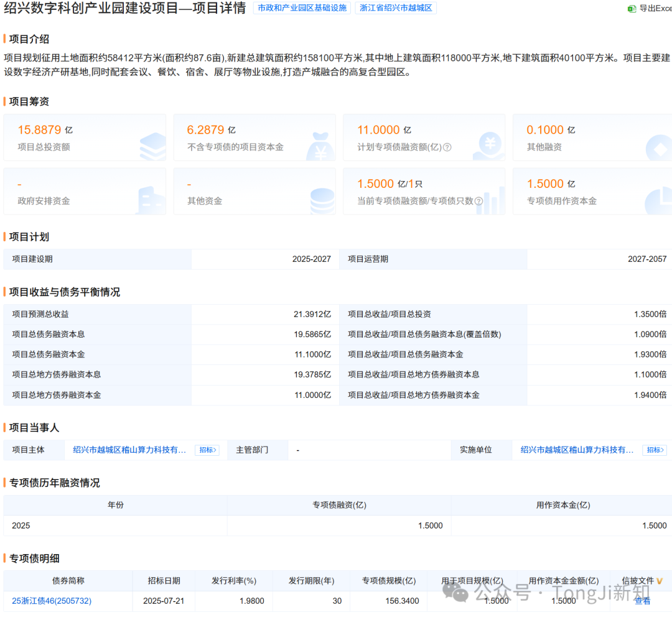The width and height of the screenshot is (672, 620).
Task: Click 6.2879 亿 project capital value
Action: point(211,130)
